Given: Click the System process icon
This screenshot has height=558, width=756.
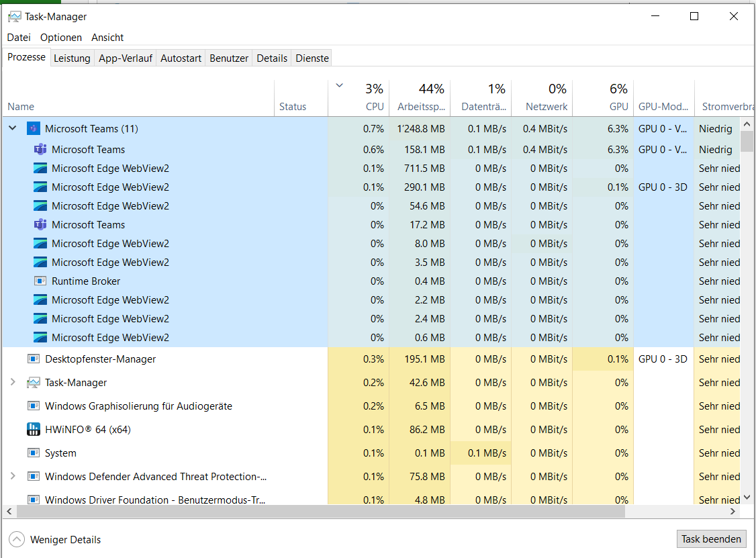Looking at the screenshot, I should pos(34,453).
